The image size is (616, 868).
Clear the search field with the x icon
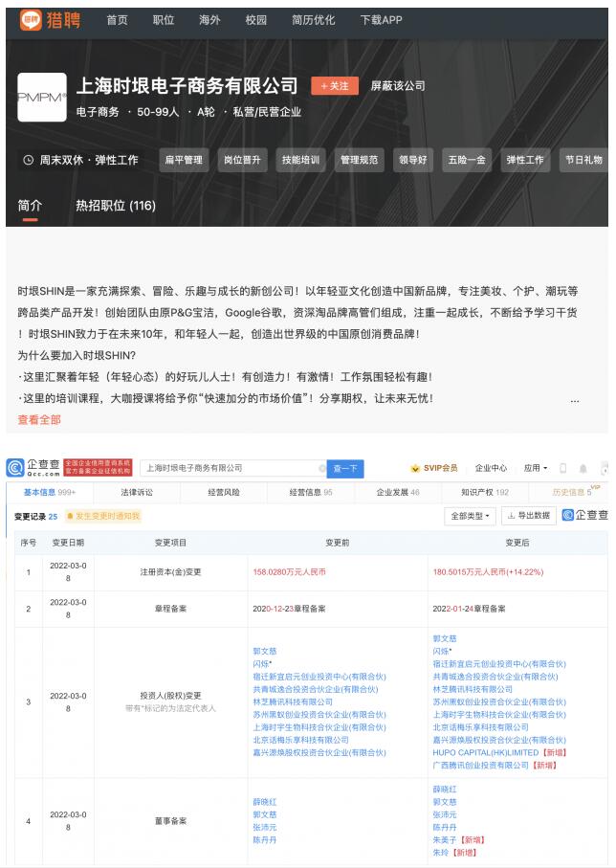[322, 468]
